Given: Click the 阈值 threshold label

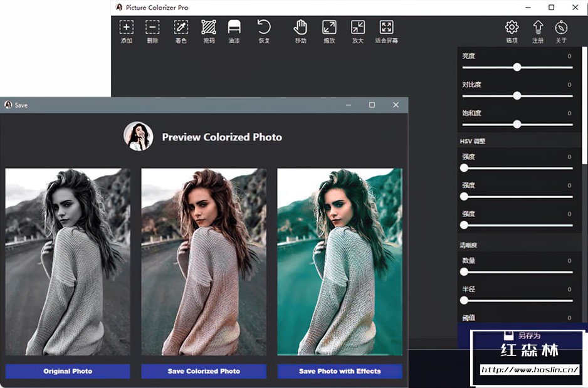Looking at the screenshot, I should click(x=469, y=318).
